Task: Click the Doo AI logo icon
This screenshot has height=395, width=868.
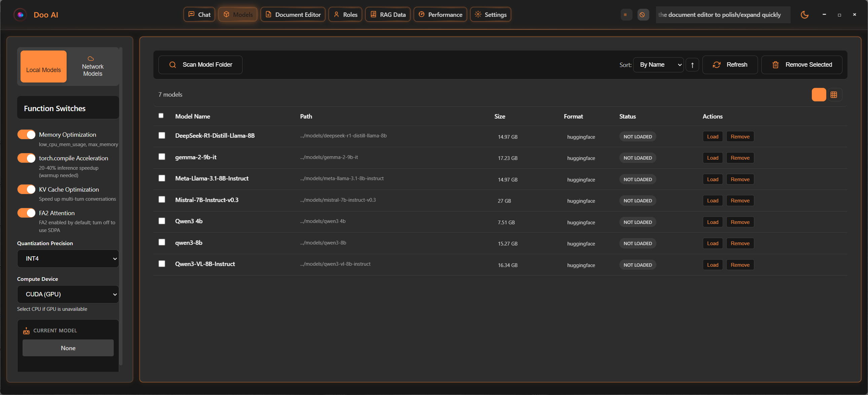Action: tap(20, 14)
